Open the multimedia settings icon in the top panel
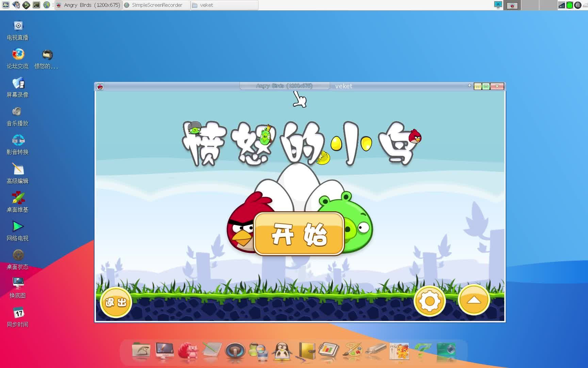 [x=16, y=5]
